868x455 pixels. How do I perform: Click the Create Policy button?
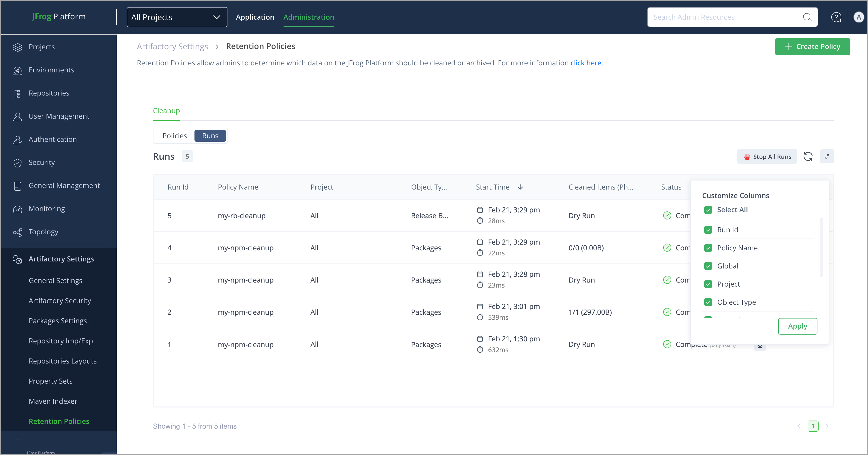[x=812, y=47]
